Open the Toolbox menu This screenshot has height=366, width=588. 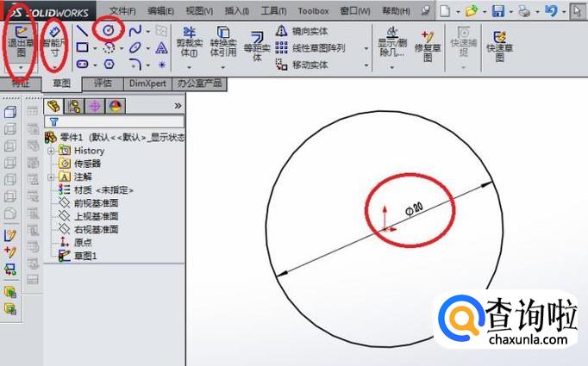coord(313,11)
